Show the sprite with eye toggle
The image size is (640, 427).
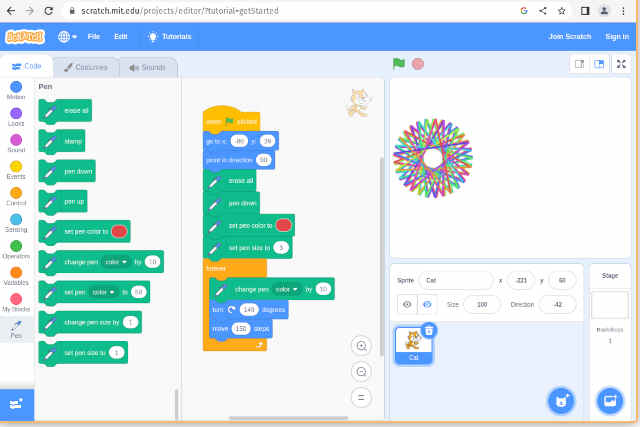pyautogui.click(x=407, y=305)
